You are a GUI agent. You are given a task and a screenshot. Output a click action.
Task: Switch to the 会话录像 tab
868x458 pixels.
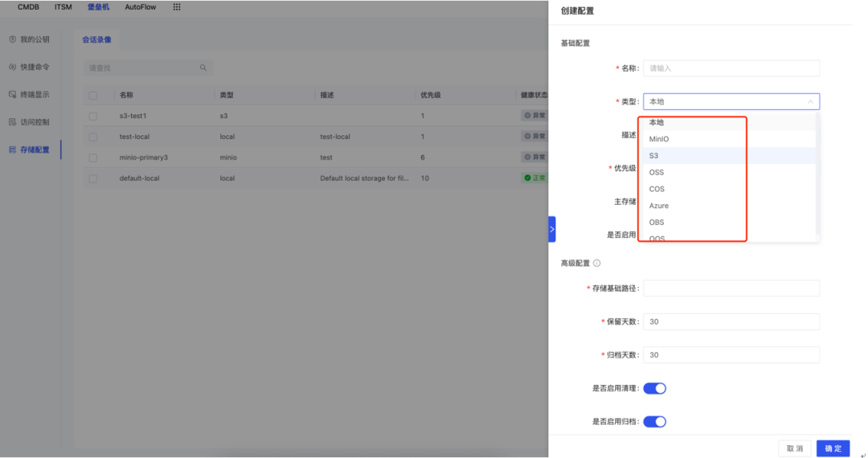(97, 40)
